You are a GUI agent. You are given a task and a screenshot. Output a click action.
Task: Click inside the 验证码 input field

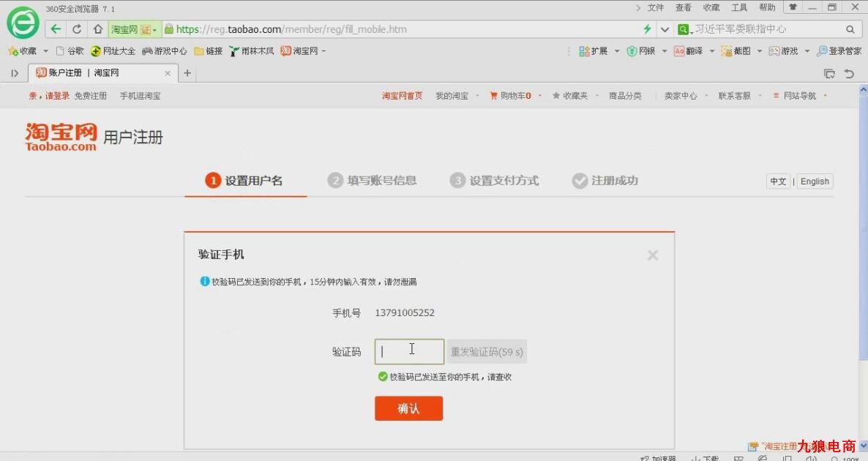(x=408, y=351)
